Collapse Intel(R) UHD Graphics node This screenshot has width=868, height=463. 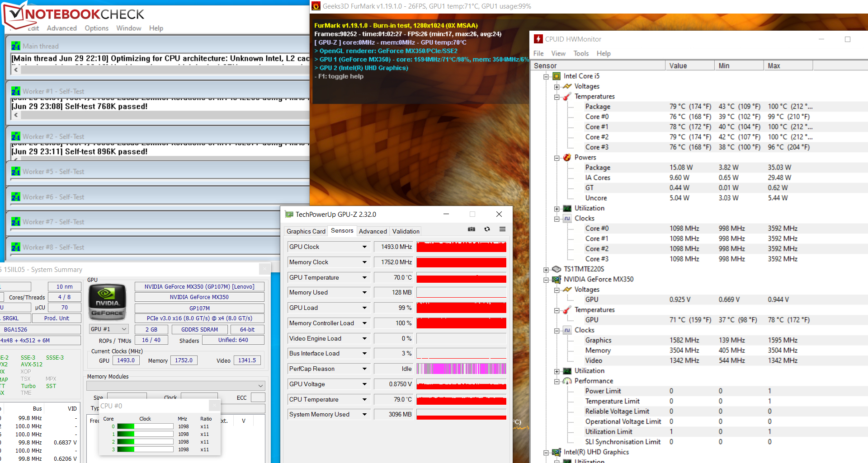coord(546,452)
